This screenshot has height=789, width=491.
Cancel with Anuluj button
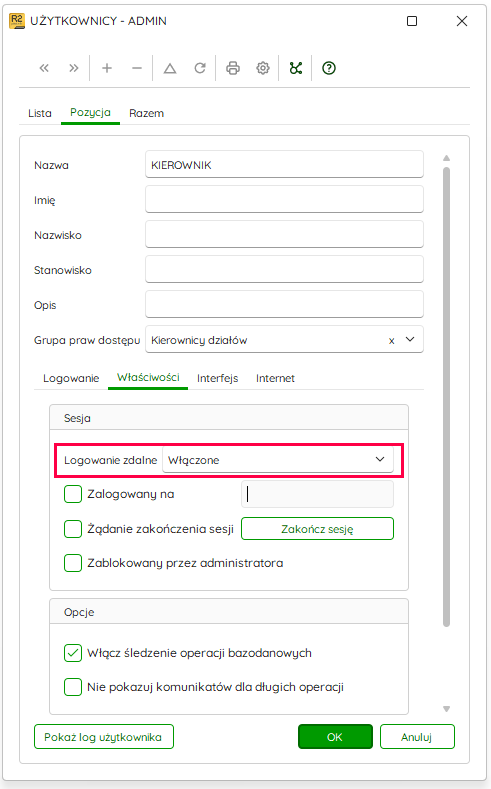point(417,737)
